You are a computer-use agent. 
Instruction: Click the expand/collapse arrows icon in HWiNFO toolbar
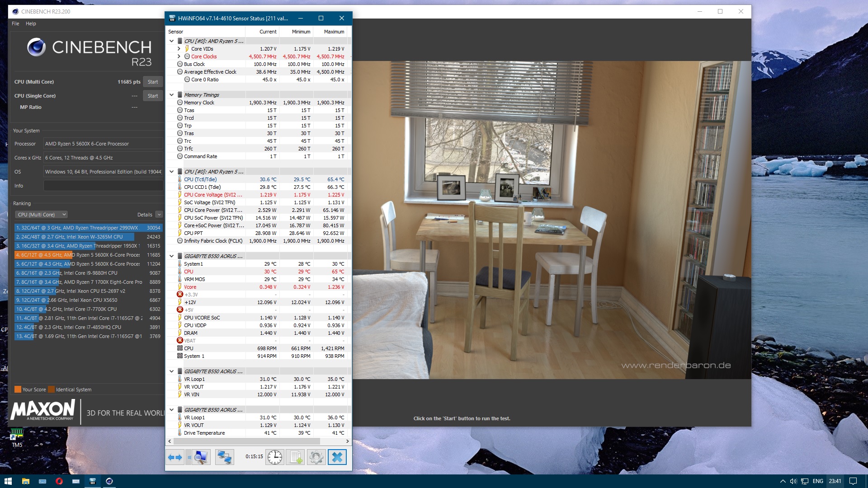click(x=175, y=457)
